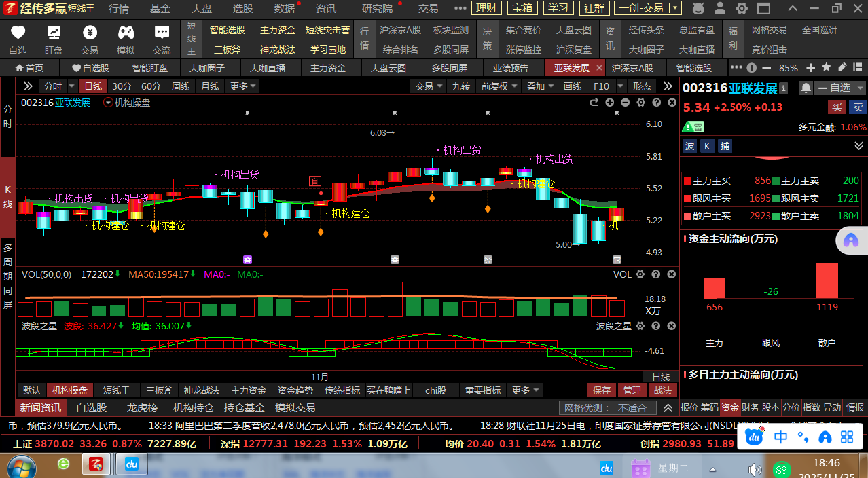This screenshot has height=478, width=868.
Task: Select 日线 period button
Action: pos(93,86)
